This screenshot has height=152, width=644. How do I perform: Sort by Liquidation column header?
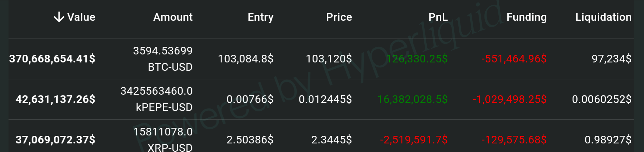[603, 17]
